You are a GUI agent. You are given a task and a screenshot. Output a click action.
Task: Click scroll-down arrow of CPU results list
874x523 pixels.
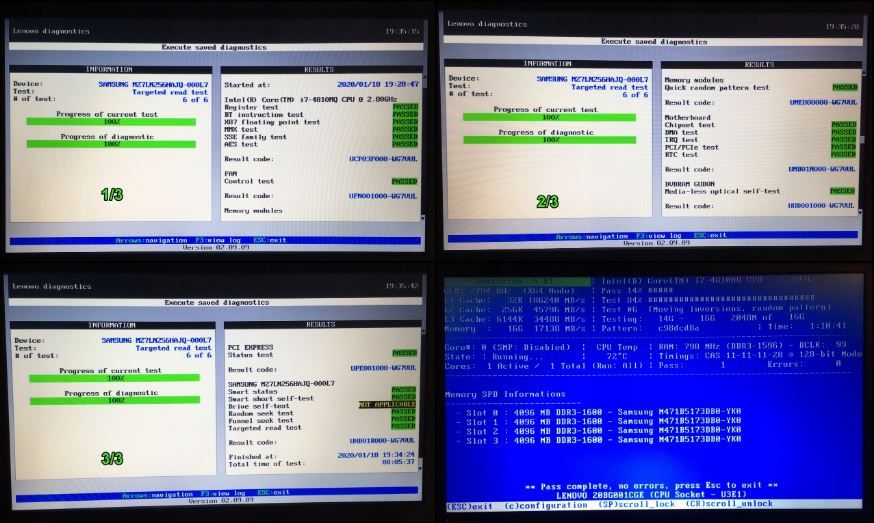(x=422, y=219)
